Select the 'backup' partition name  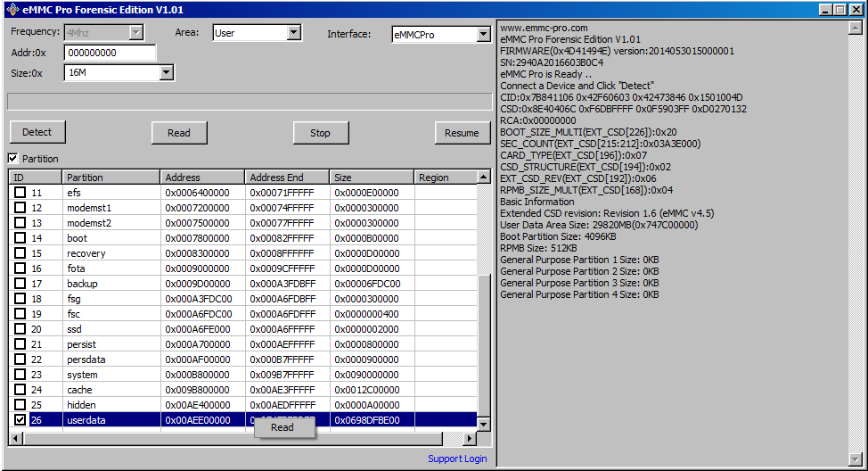82,284
